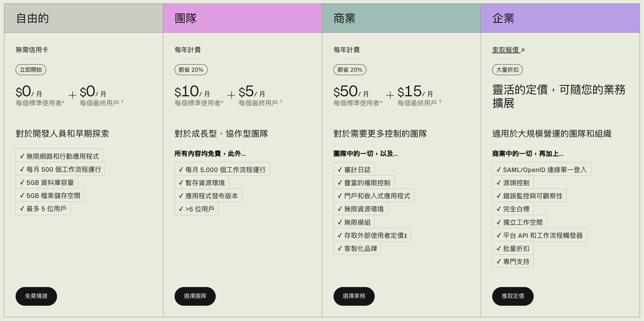Click the 免費構建 button
This screenshot has width=644, height=321.
pos(36,296)
